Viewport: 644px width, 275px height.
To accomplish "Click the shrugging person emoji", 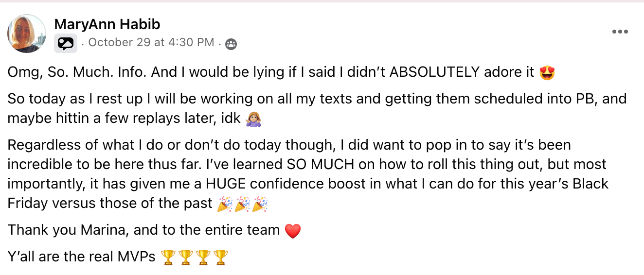I will tap(254, 119).
